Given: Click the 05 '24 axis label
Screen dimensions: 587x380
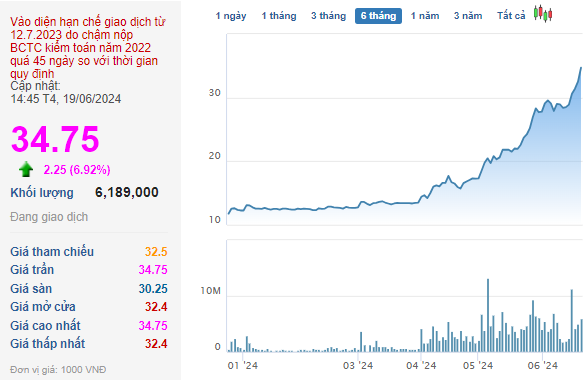Looking at the screenshot, I should [x=478, y=365].
